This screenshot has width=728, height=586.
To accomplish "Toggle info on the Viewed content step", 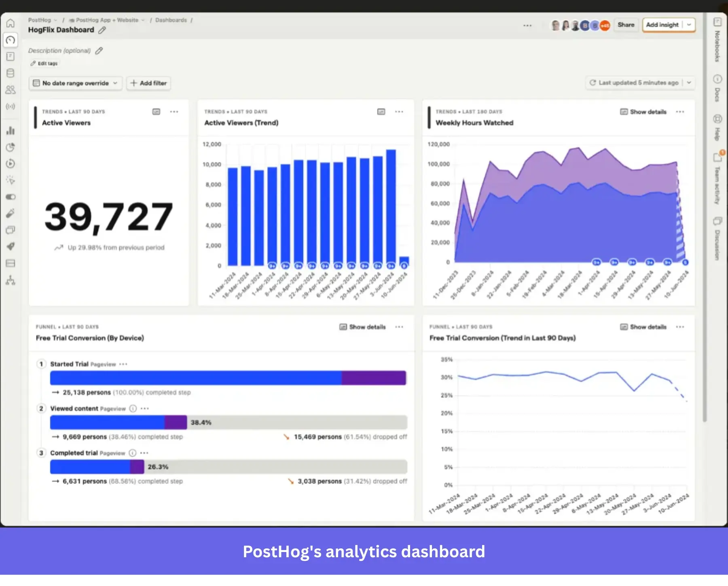I will (132, 408).
